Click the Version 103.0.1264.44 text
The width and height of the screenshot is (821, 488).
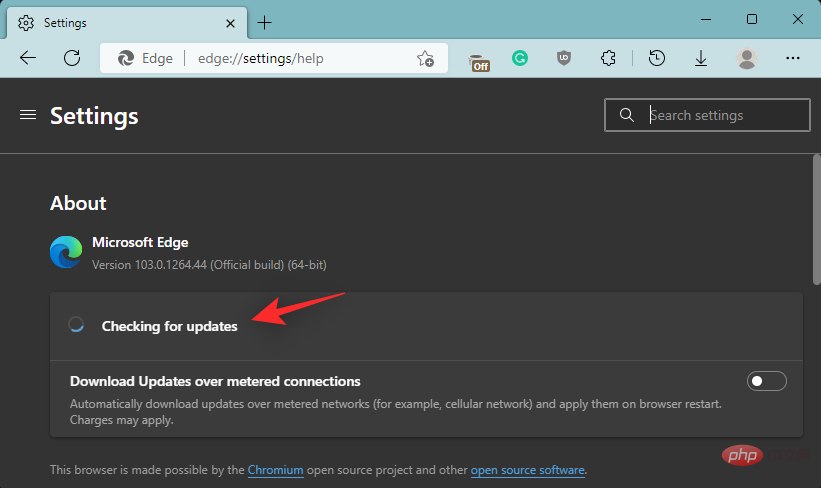209,265
